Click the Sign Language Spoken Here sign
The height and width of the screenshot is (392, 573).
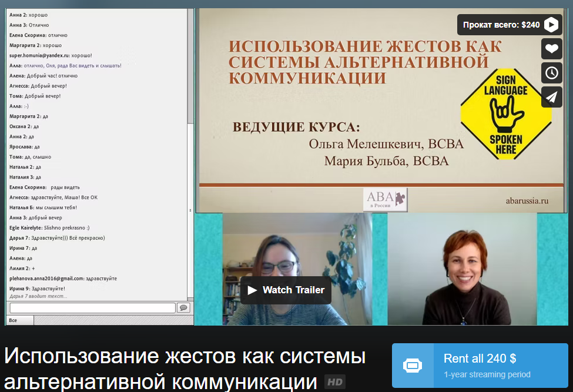click(505, 114)
